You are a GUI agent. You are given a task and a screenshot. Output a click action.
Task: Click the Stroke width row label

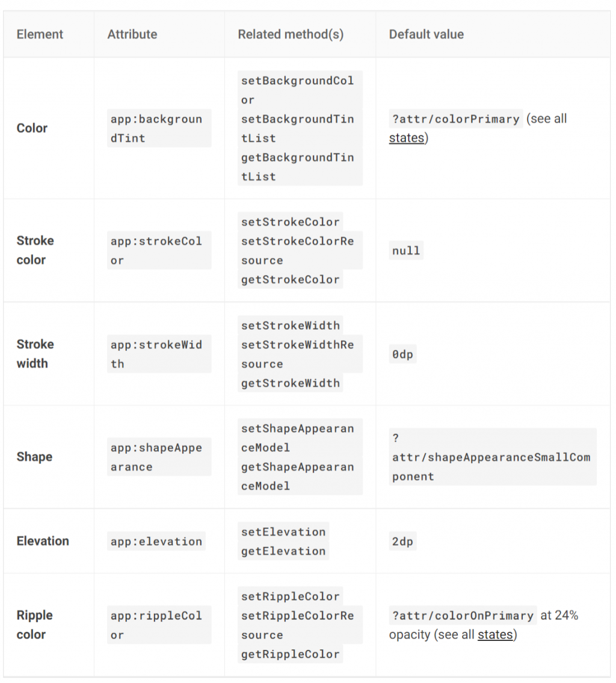(x=35, y=353)
